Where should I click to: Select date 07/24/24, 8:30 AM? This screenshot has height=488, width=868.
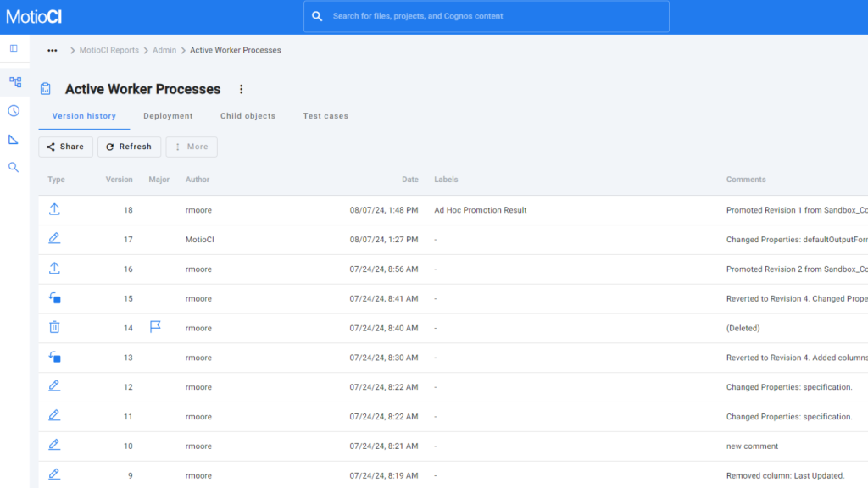click(384, 358)
